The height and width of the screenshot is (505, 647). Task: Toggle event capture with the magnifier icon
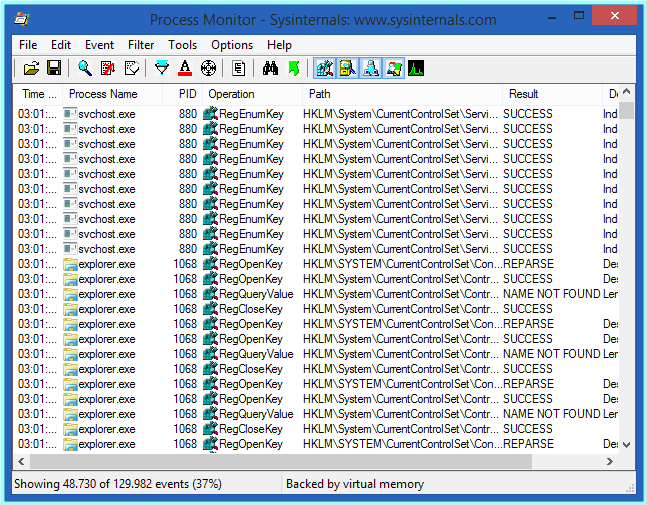85,68
